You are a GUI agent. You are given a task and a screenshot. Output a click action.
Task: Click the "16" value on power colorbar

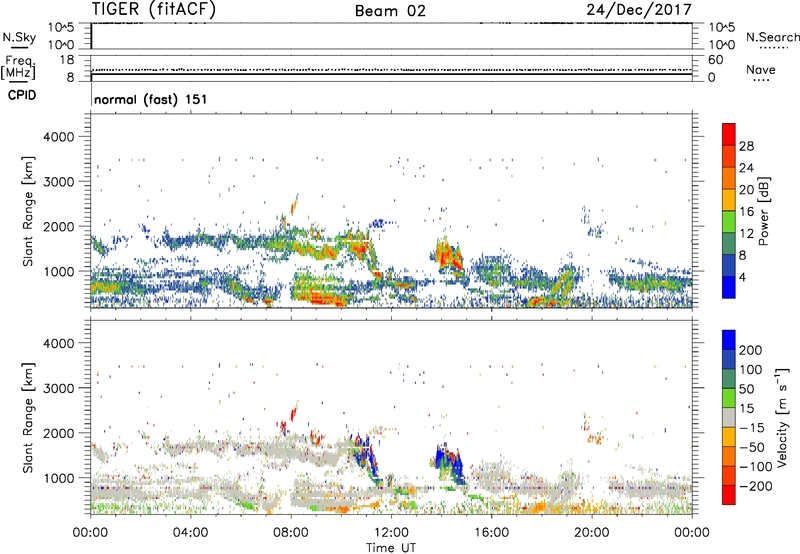746,212
